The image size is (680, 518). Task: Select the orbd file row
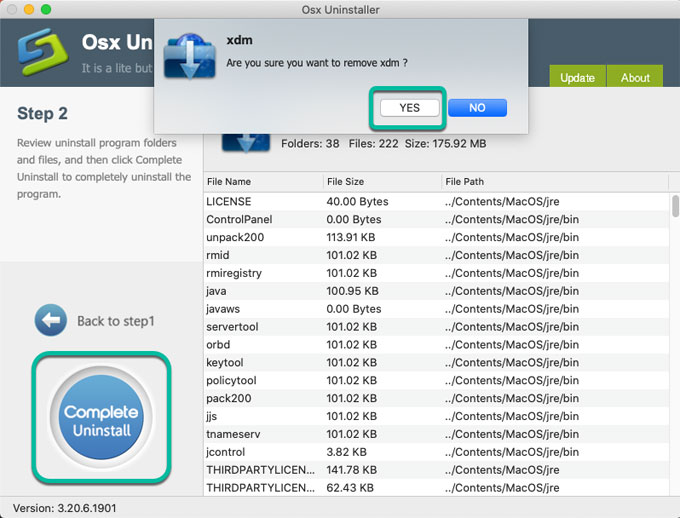(436, 344)
